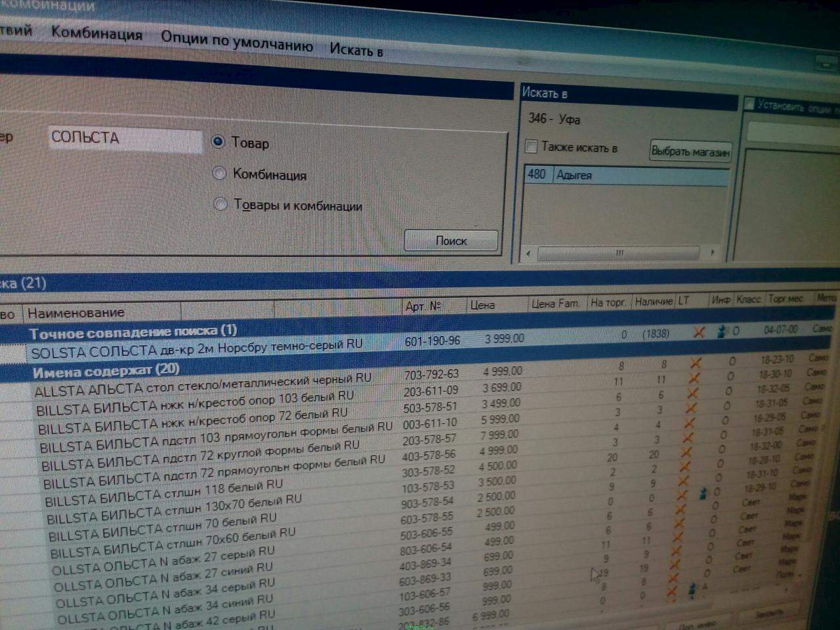Click the LT cross icon in SOLSTA row
The height and width of the screenshot is (630, 840).
(699, 333)
